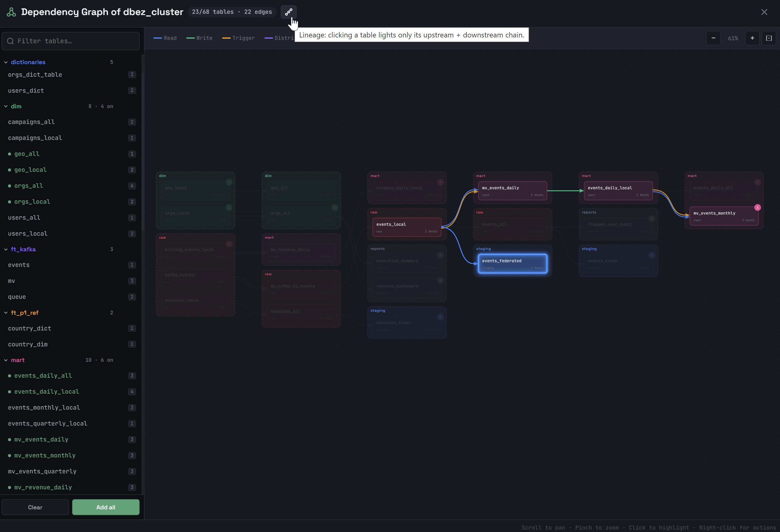Viewport: 780px width, 532px height.
Task: Select the mv row under ft_kafka
Action: [71, 281]
